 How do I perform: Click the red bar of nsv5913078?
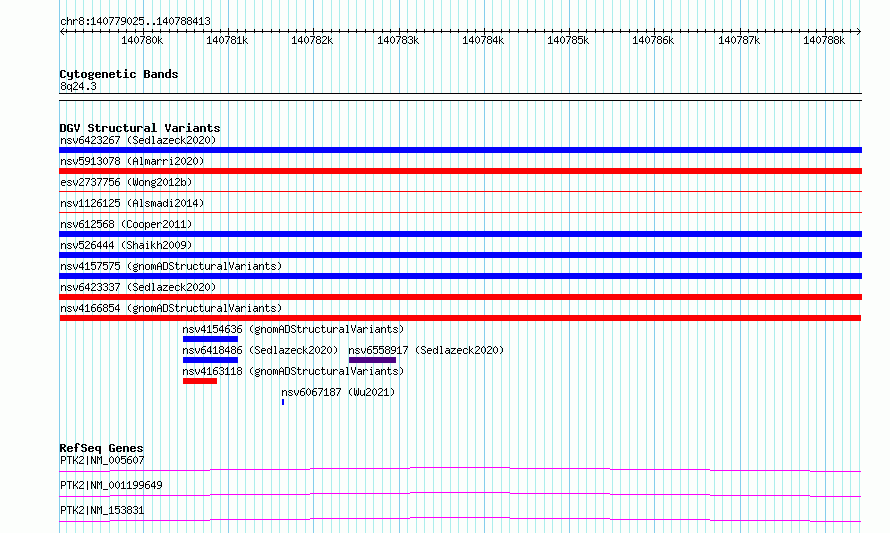[x=460, y=171]
